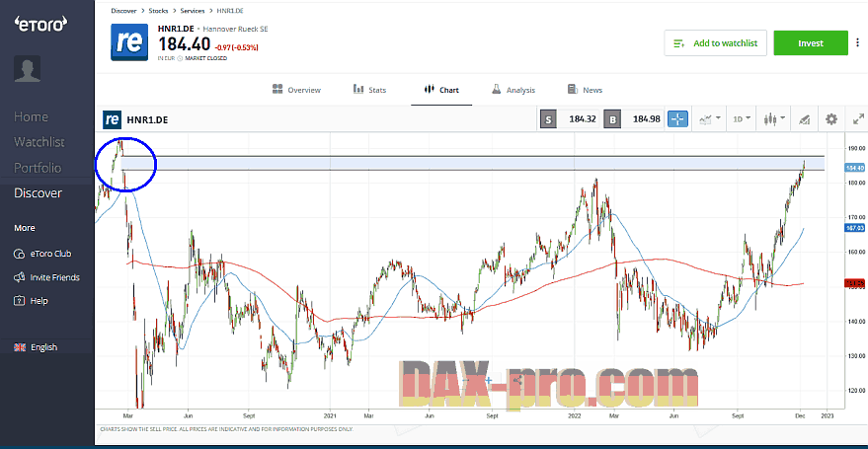Viewport: 868px width, 449px height.
Task: Expand chart to full screen
Action: pyautogui.click(x=858, y=118)
